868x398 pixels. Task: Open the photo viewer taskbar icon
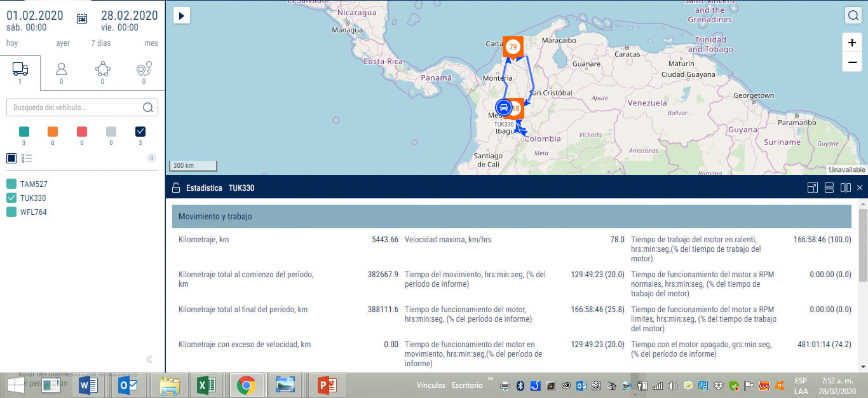[x=287, y=385]
